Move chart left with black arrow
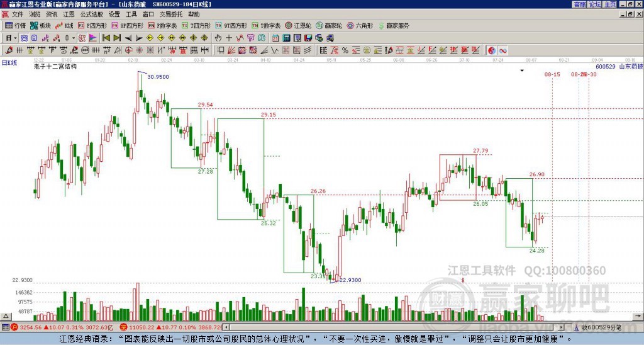644x345 pixels. point(128,38)
